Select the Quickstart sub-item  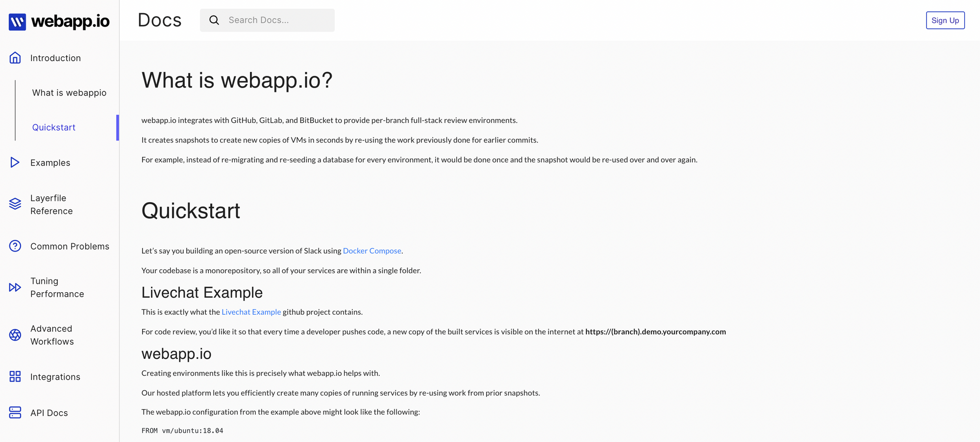click(54, 127)
